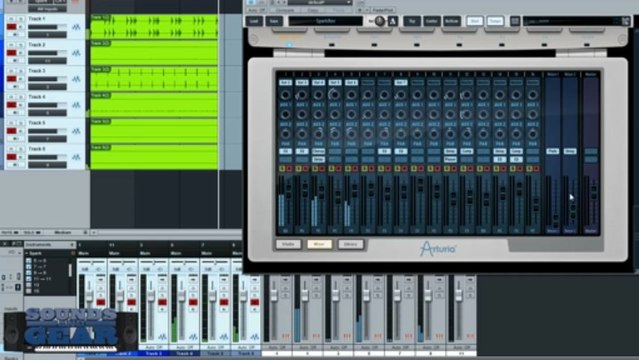Viewport: 639px width, 360px height.
Task: Open the All Inputs dropdown above tracks
Action: [47, 9]
